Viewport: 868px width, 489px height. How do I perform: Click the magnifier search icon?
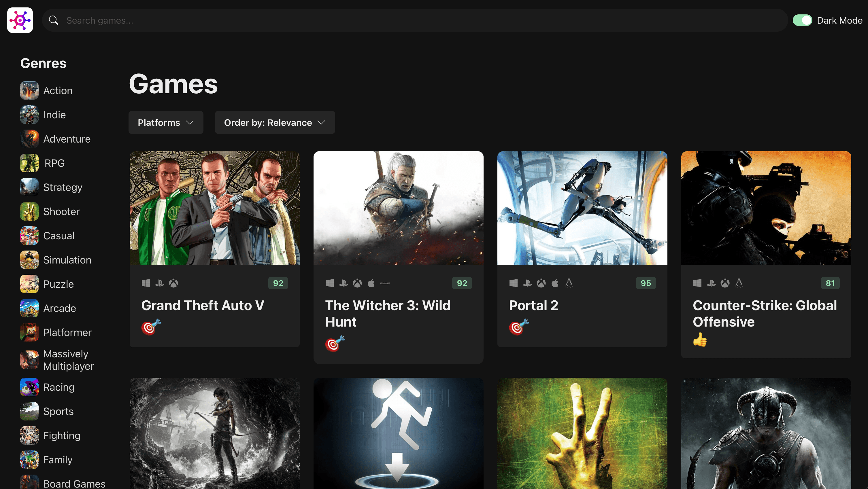click(53, 20)
